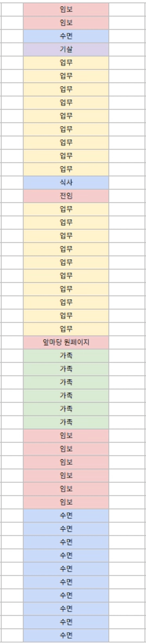
Task: Select the last green 가족 cell
Action: pos(66,422)
